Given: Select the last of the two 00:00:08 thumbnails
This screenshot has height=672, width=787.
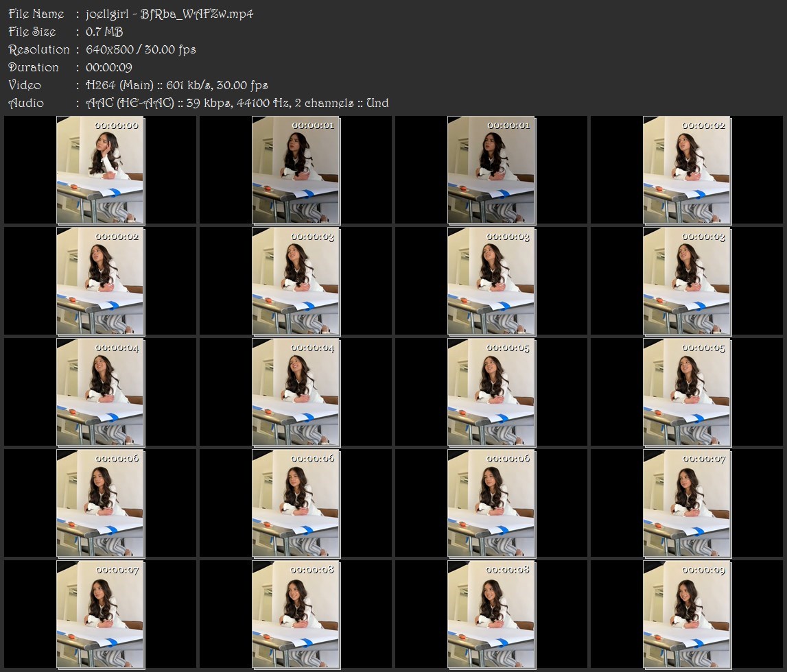Looking at the screenshot, I should [x=491, y=614].
